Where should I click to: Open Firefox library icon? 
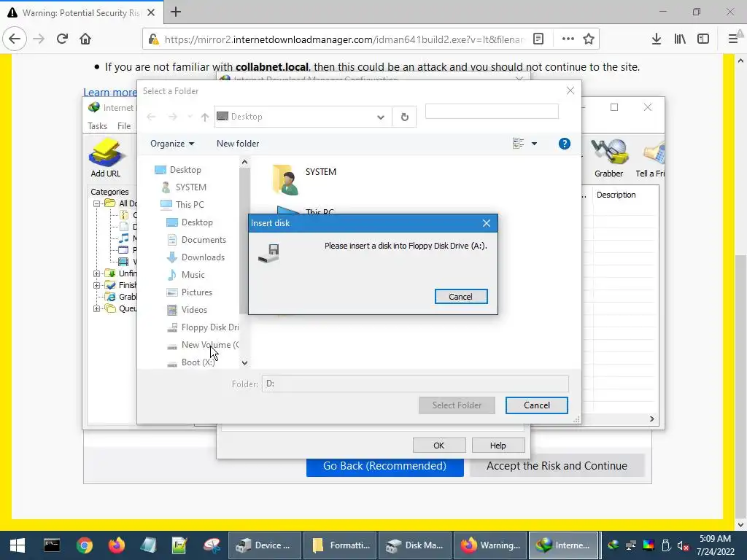[x=680, y=39]
